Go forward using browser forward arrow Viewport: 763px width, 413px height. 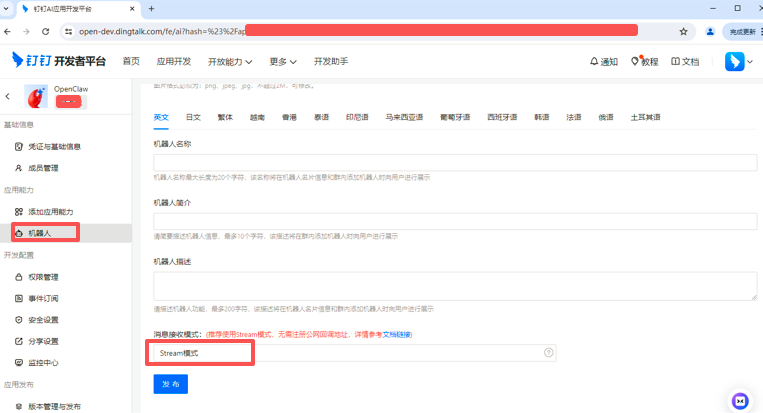(26, 32)
